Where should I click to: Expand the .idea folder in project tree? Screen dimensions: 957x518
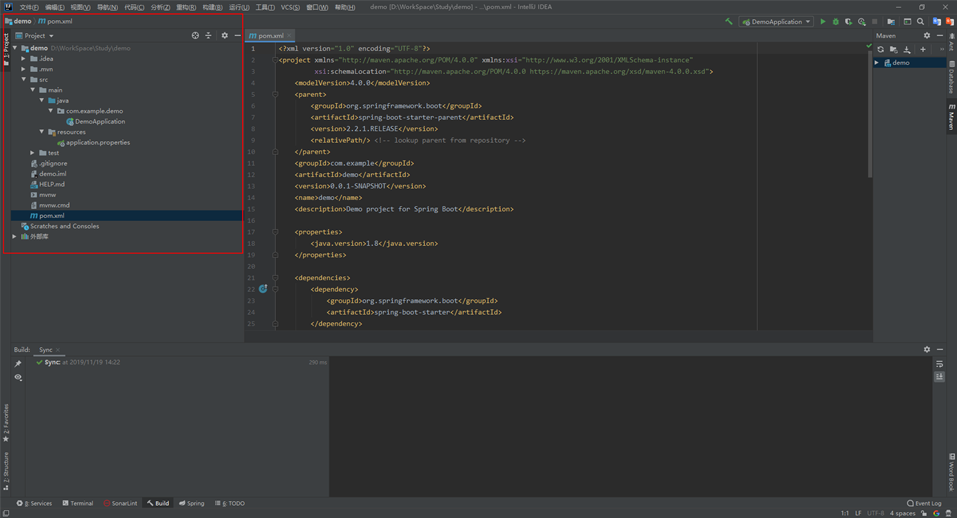[24, 59]
